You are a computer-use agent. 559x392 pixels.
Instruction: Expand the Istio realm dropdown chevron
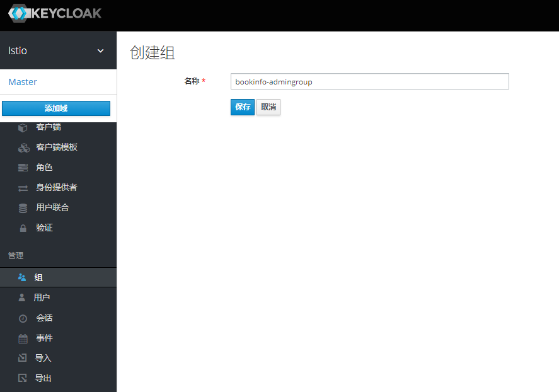click(x=101, y=51)
